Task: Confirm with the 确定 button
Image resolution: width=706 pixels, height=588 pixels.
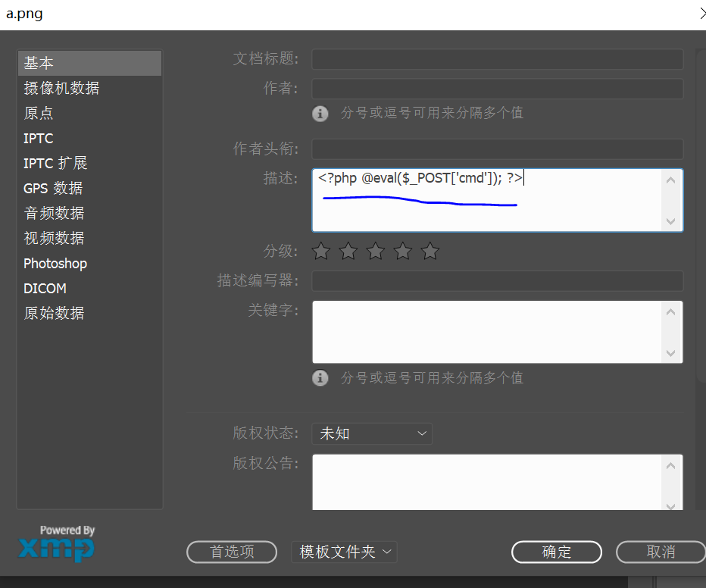Action: pyautogui.click(x=557, y=552)
